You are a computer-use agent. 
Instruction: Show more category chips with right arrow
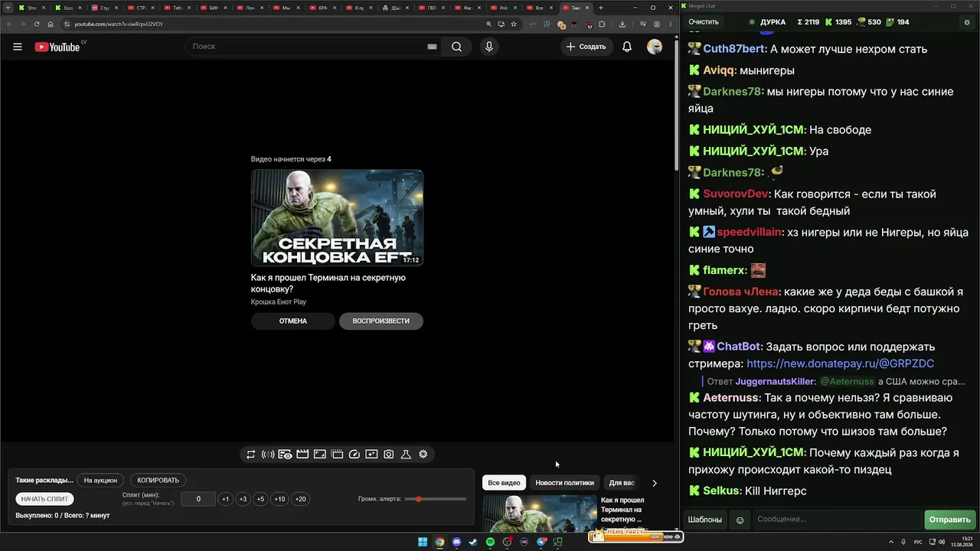point(655,483)
